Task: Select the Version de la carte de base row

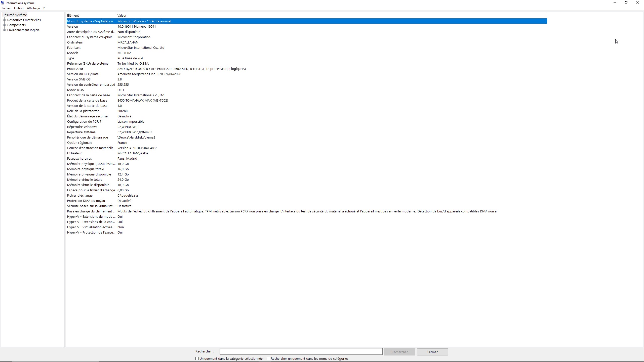Action: click(x=307, y=106)
